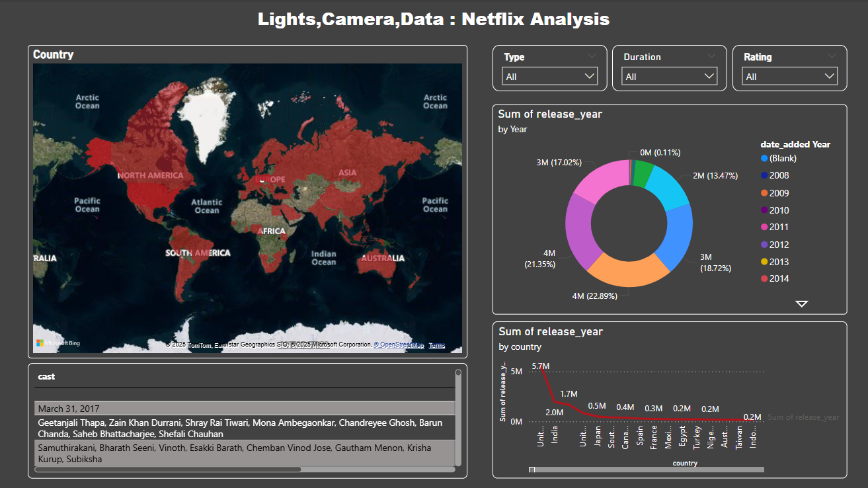Click the date_added Year legend title
The image size is (868, 488).
[795, 144]
